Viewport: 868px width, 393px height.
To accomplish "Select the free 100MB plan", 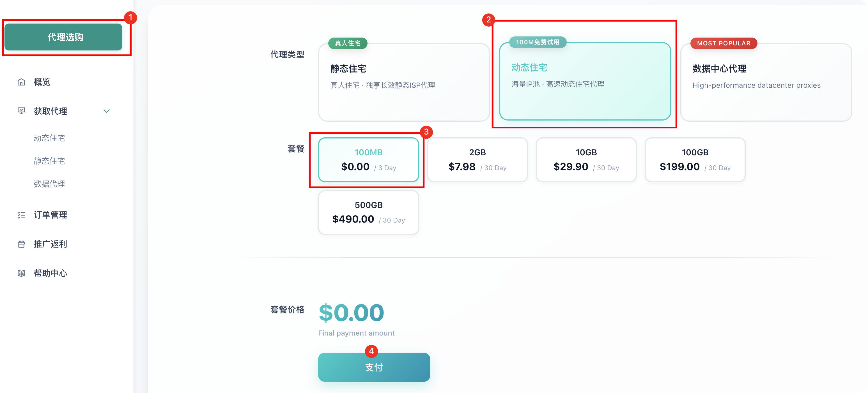I will tap(368, 159).
